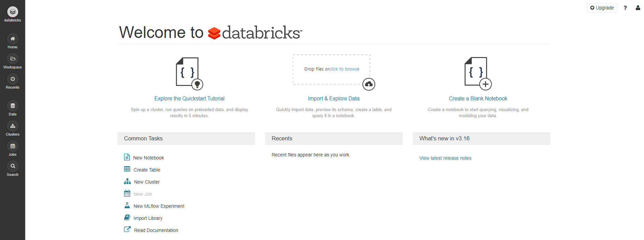Open the Search magnifier icon

12,166
